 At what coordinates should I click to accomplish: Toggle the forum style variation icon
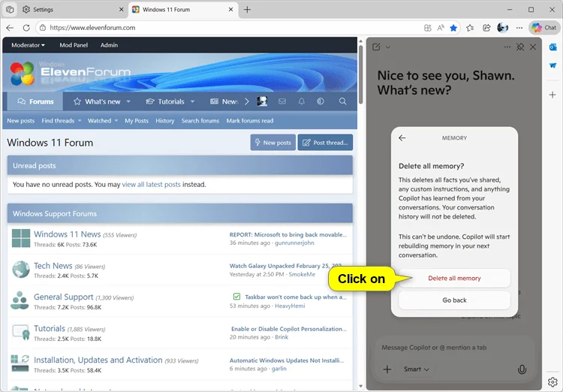tap(321, 101)
